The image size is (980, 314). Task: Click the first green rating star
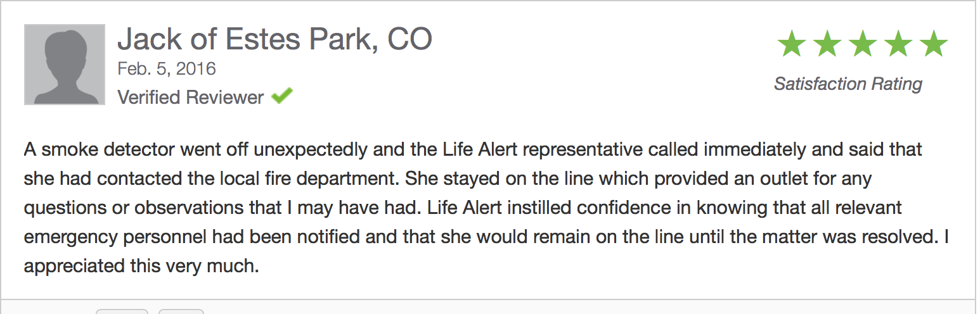pos(791,44)
